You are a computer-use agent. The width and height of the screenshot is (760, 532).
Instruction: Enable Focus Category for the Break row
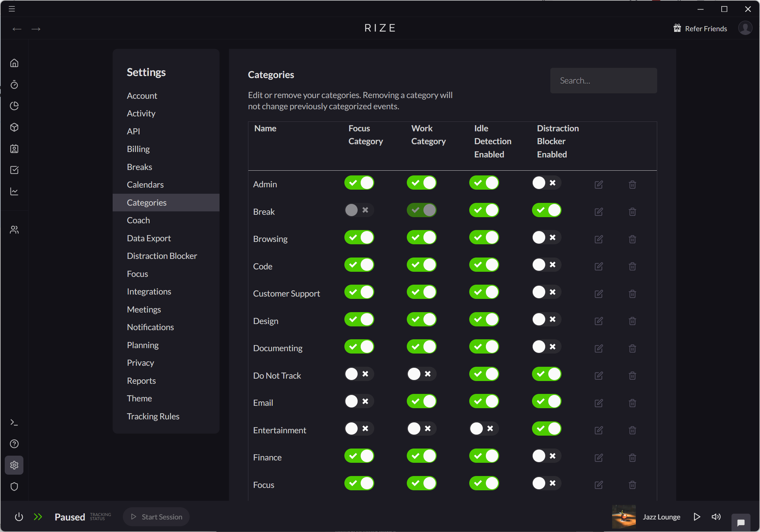click(359, 210)
